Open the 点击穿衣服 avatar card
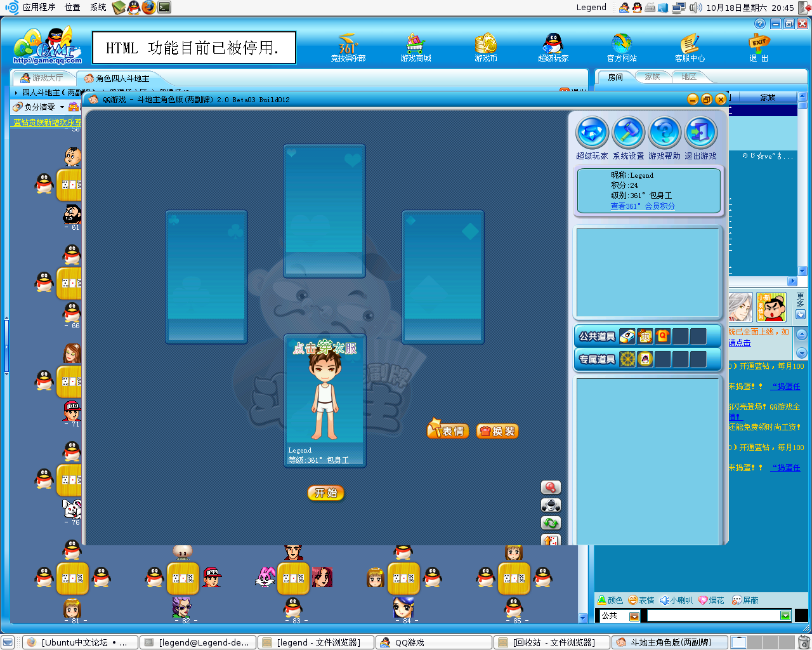This screenshot has width=812, height=650. (x=325, y=401)
